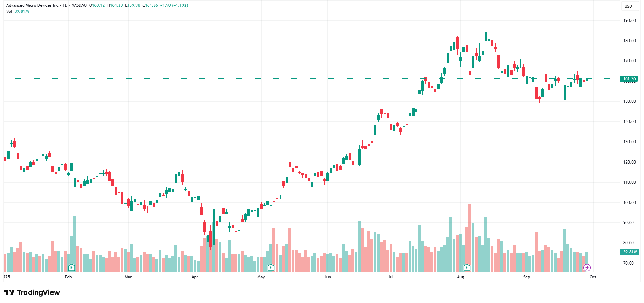Open the USD currency selector
Image resolution: width=644 pixels, height=303 pixels.
click(x=628, y=6)
